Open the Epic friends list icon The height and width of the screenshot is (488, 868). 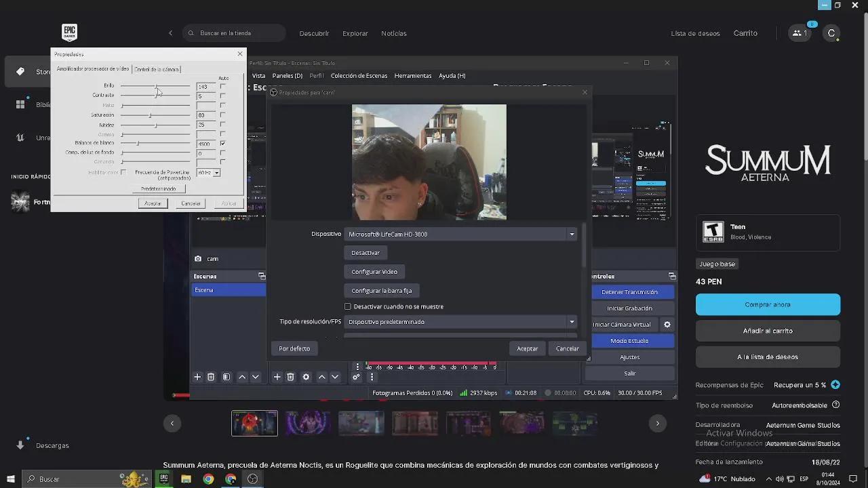(800, 33)
